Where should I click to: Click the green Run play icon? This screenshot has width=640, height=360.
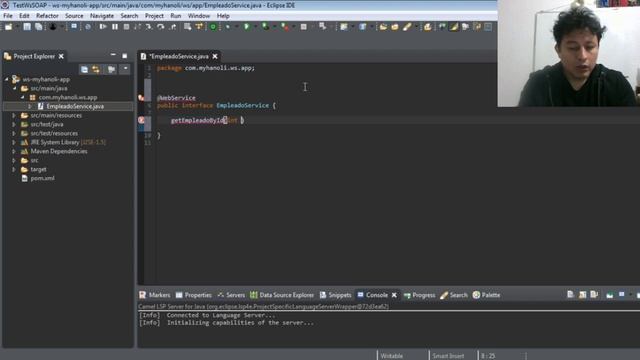[247, 27]
